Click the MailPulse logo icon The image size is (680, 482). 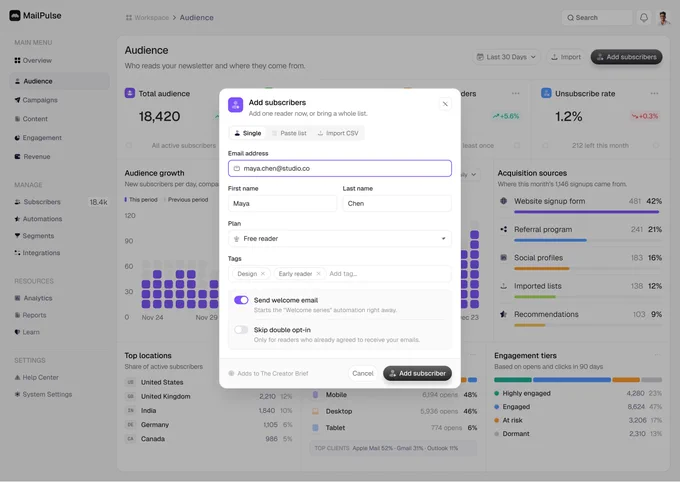click(x=15, y=16)
